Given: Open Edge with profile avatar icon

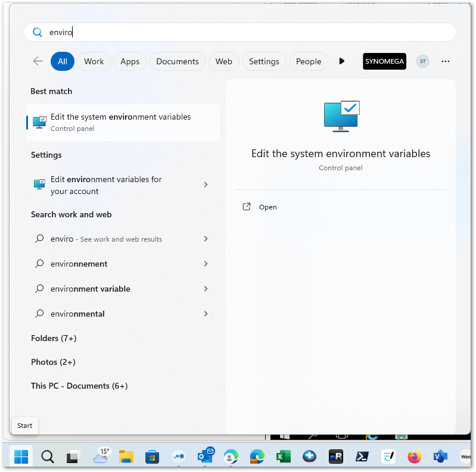Looking at the screenshot, I should (231, 457).
